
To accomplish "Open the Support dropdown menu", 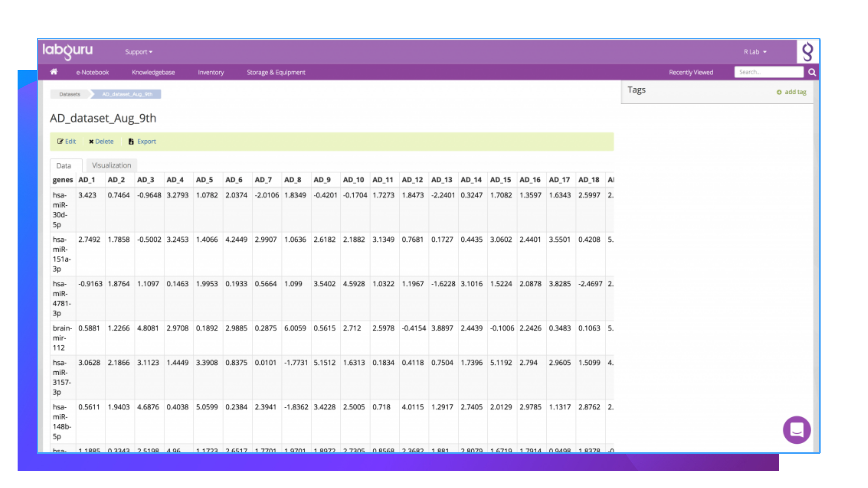I will 139,52.
